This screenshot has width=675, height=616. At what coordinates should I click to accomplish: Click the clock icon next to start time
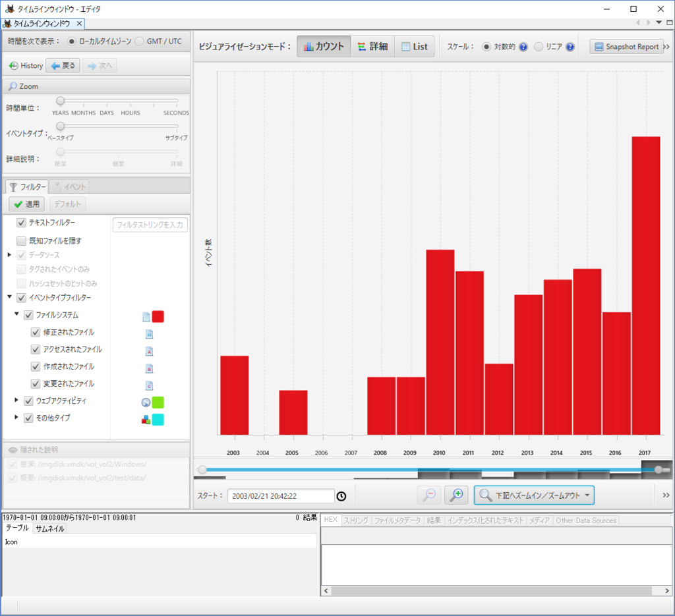click(x=341, y=496)
